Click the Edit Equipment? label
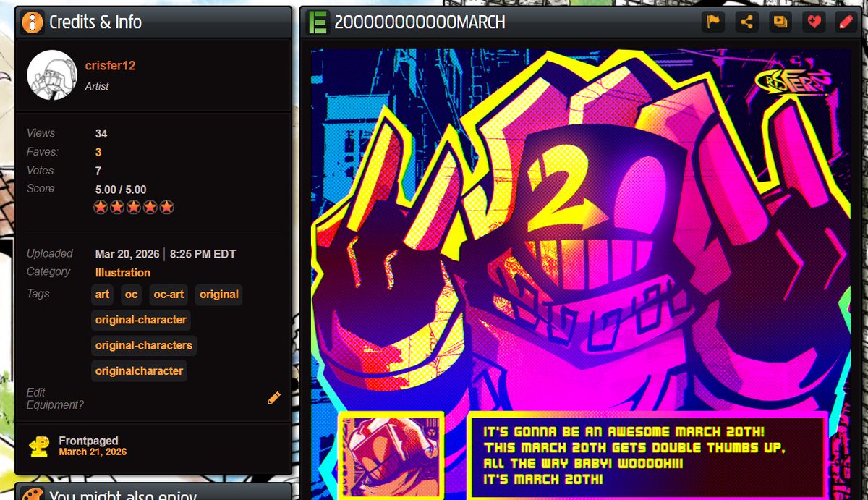Screen dimensions: 868x500 55,399
